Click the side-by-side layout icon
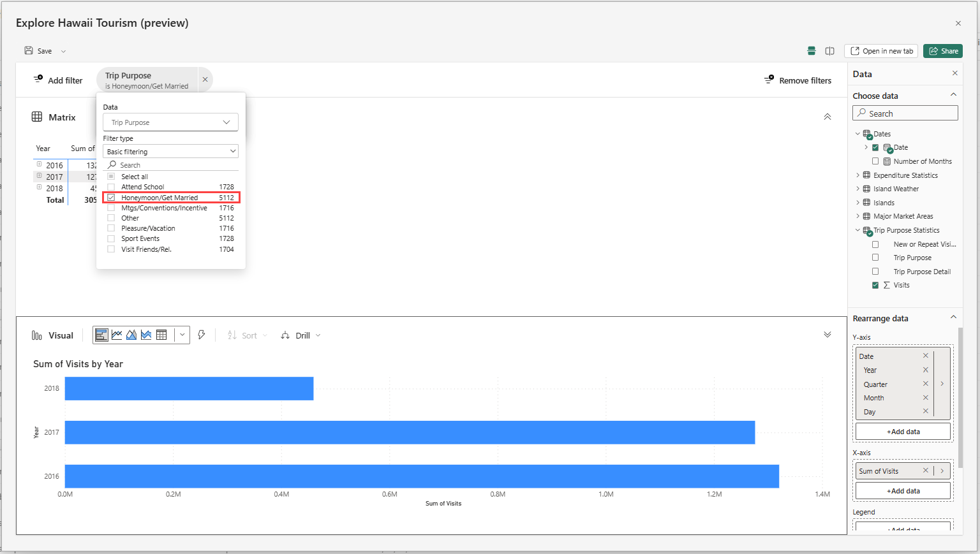980x554 pixels. coord(829,50)
